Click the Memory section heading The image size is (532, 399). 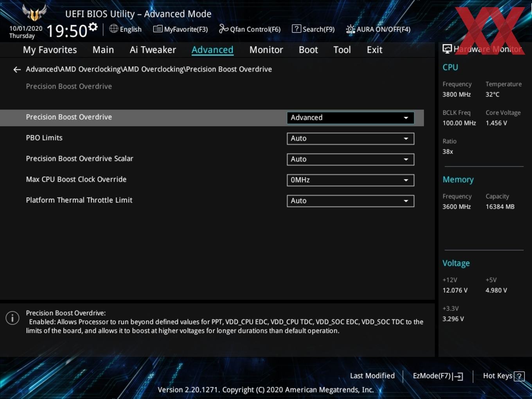click(458, 180)
